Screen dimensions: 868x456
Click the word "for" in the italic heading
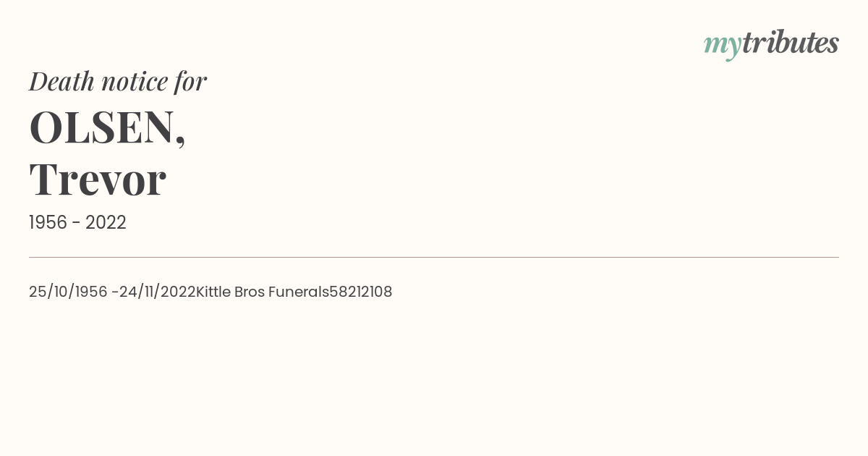coord(190,81)
